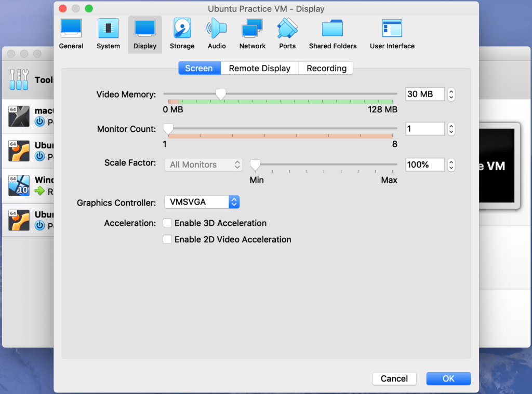Screen dimensions: 532x394
Task: Click the Scale Factor stepper arrows
Action: pos(451,165)
